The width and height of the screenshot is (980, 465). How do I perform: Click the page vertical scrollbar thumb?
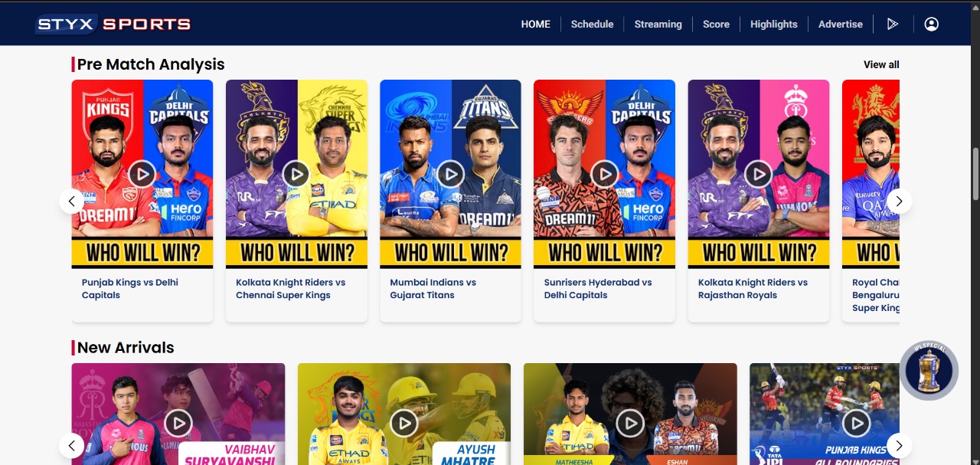[x=975, y=174]
